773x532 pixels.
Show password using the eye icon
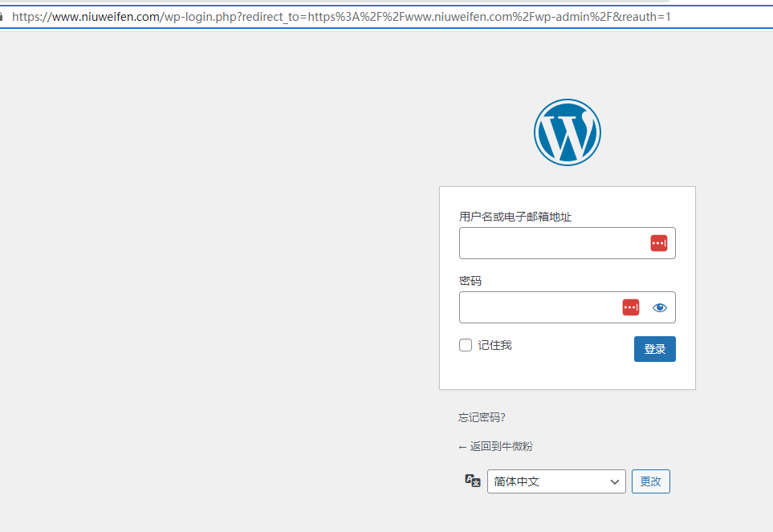tap(660, 307)
